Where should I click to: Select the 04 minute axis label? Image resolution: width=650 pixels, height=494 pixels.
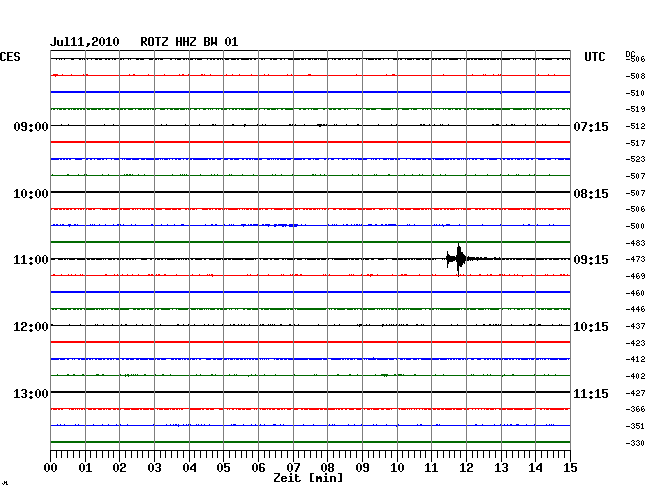click(x=189, y=467)
